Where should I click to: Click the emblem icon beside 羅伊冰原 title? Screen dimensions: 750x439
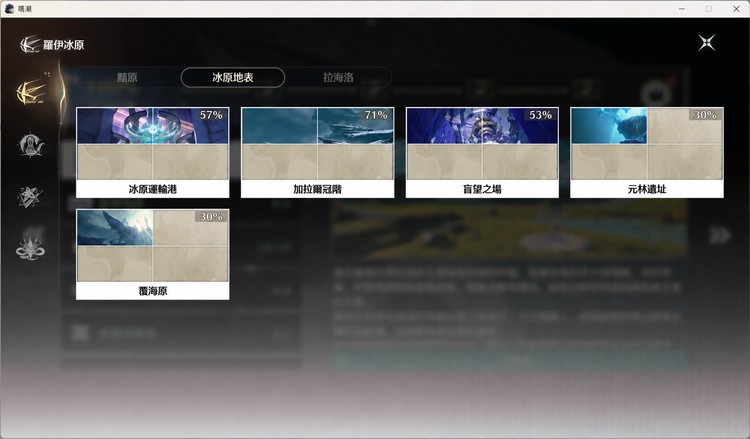(30, 44)
